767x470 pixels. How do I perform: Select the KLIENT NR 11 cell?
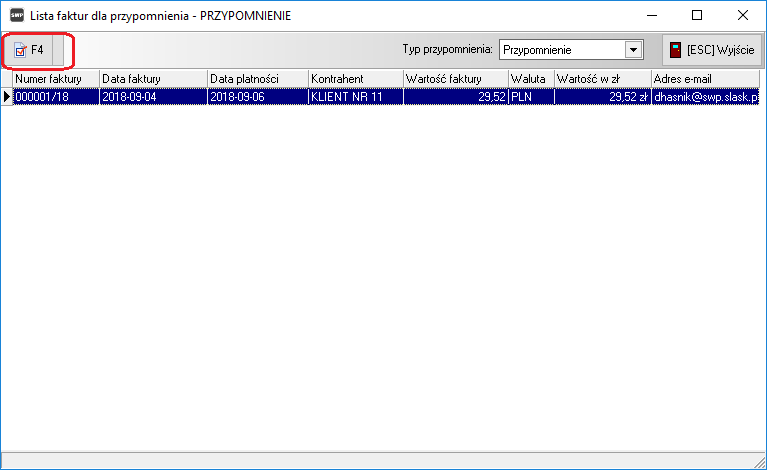click(355, 97)
